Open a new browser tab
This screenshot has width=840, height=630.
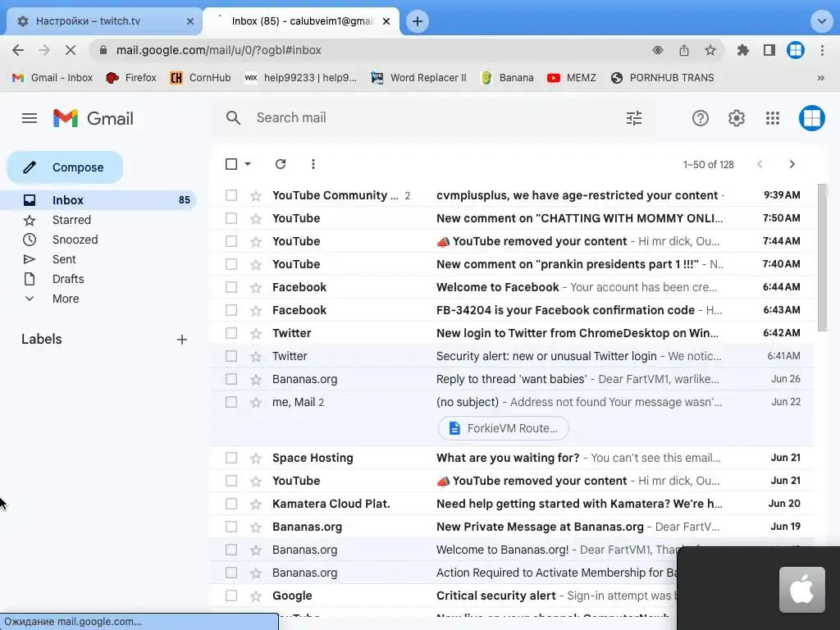(x=418, y=21)
